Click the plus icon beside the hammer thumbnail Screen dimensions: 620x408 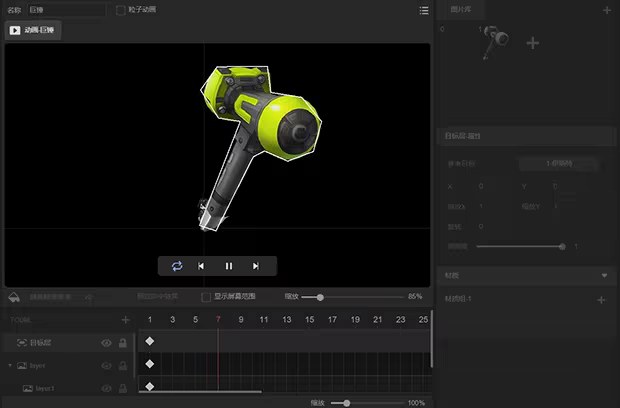point(532,43)
